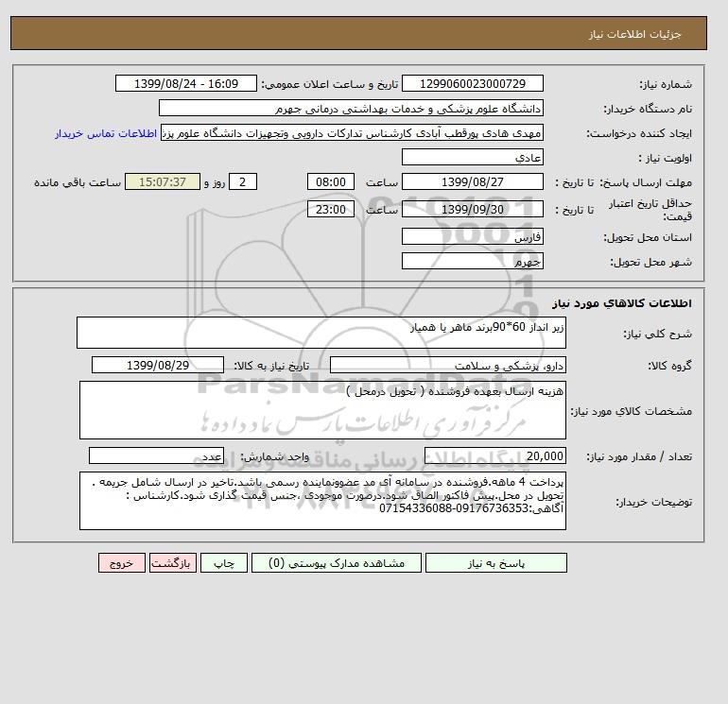This screenshot has height=704, width=728.
Task: Click remaining days field showing 2
Action: pyautogui.click(x=243, y=182)
